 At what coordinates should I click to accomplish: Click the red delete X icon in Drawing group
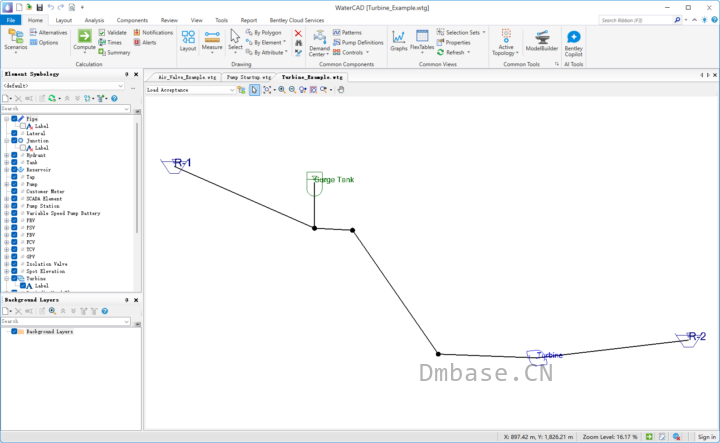click(x=298, y=34)
